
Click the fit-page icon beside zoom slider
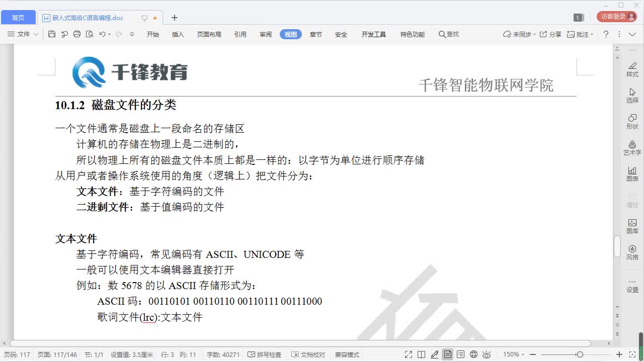(633, 354)
